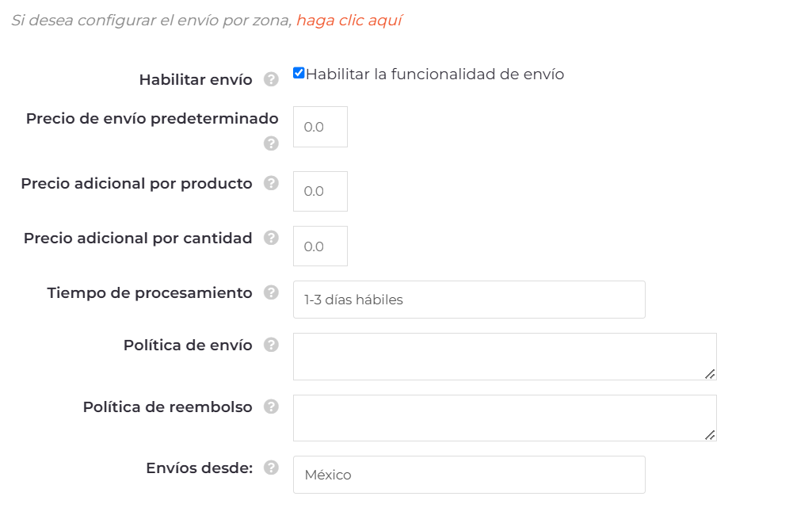Follow the 'haga clic aquí' link
Screen dimensions: 812x527
coord(349,21)
